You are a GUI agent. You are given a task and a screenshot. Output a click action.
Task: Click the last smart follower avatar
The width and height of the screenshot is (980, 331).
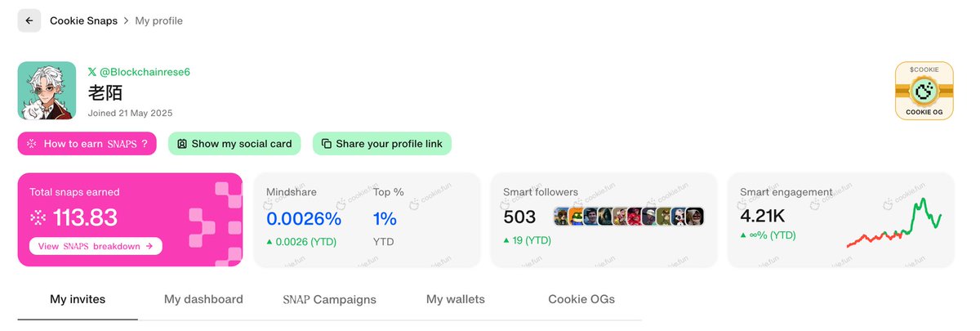click(x=694, y=217)
